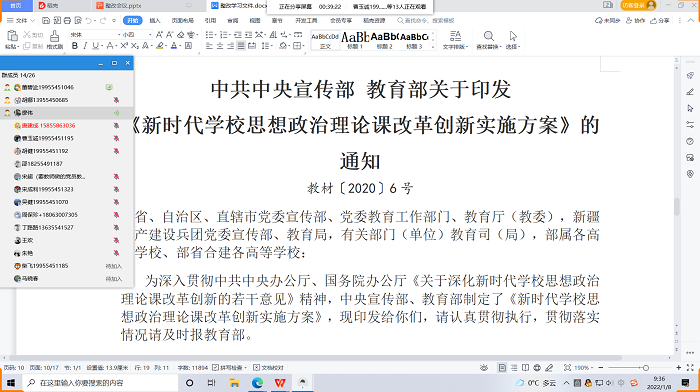700x392 pixels.
Task: Open Find and Replace magnifier tool
Action: 489,36
